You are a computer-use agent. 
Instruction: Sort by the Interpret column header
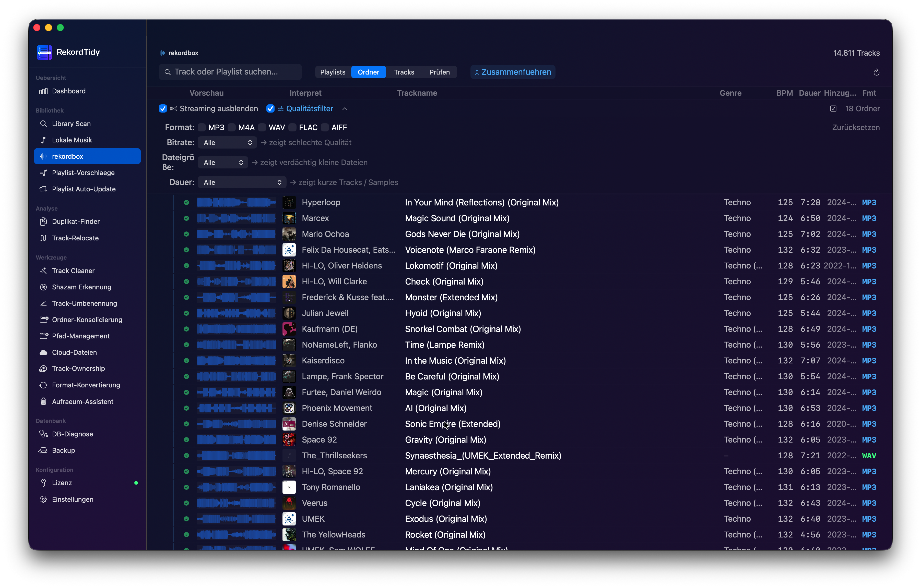tap(305, 93)
